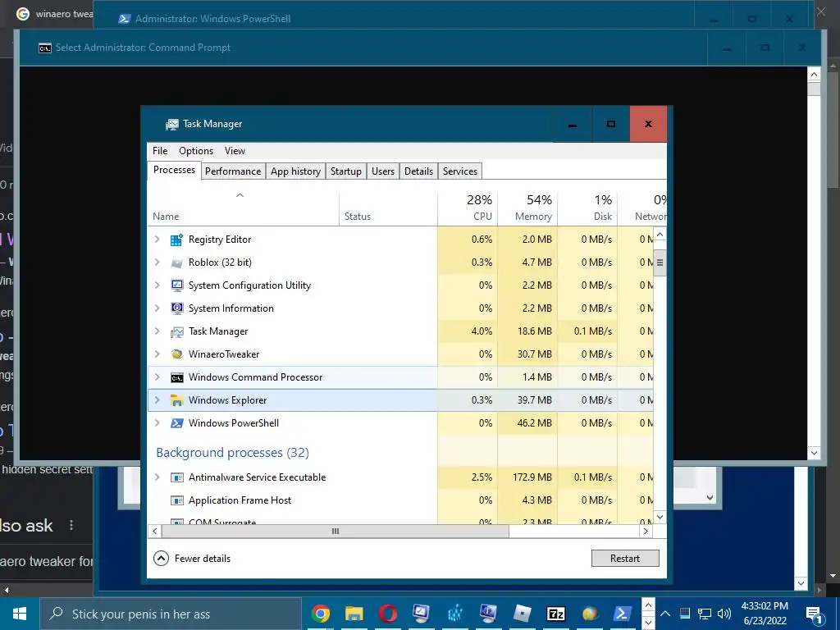The width and height of the screenshot is (840, 630).
Task: Collapse with Fewer details toggle
Action: (192, 559)
